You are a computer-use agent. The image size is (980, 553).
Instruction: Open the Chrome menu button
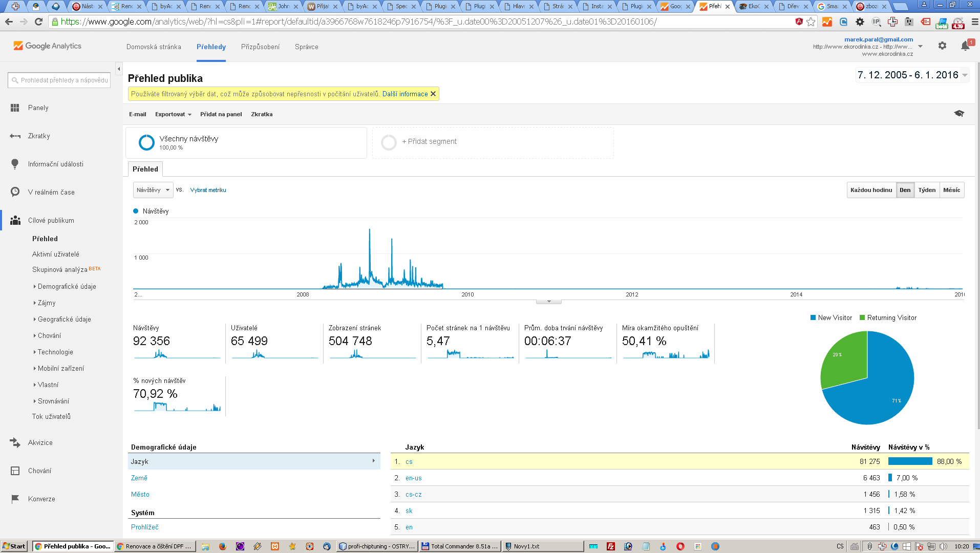pos(974,22)
